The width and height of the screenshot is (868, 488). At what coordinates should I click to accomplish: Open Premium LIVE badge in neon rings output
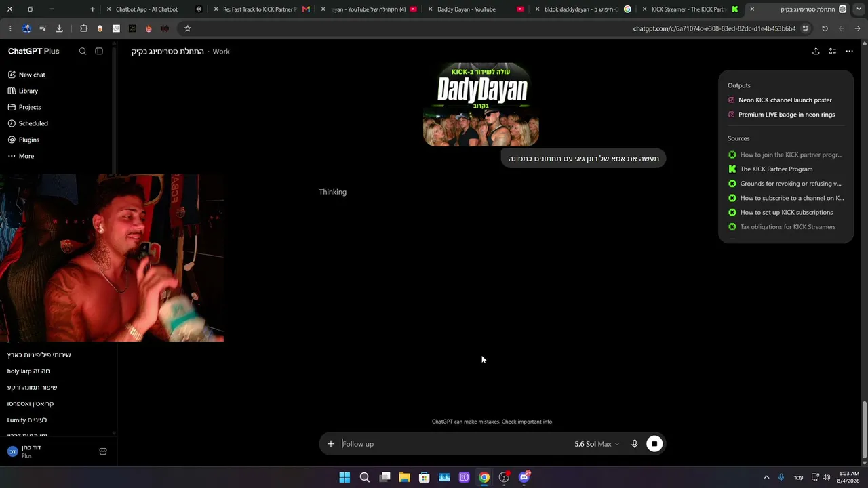point(785,115)
